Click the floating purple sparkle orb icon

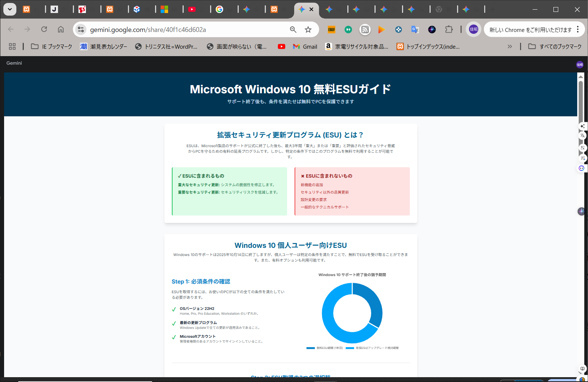click(581, 211)
